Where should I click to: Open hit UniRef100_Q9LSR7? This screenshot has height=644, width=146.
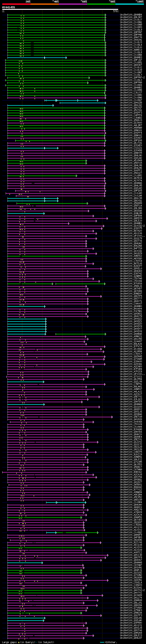pyautogui.click(x=131, y=17)
